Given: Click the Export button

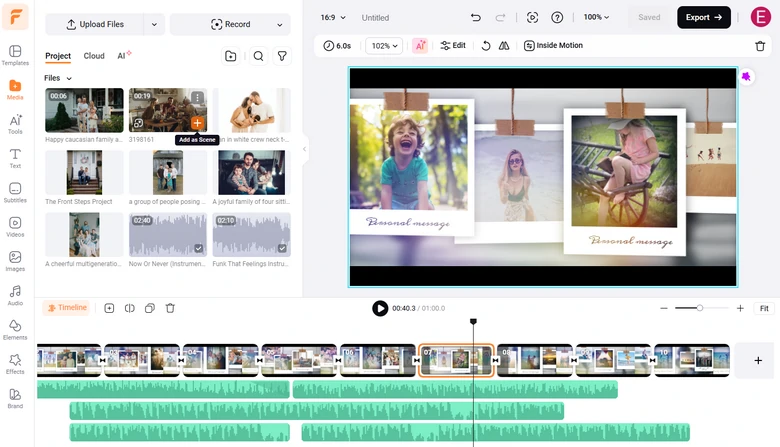Looking at the screenshot, I should (704, 17).
